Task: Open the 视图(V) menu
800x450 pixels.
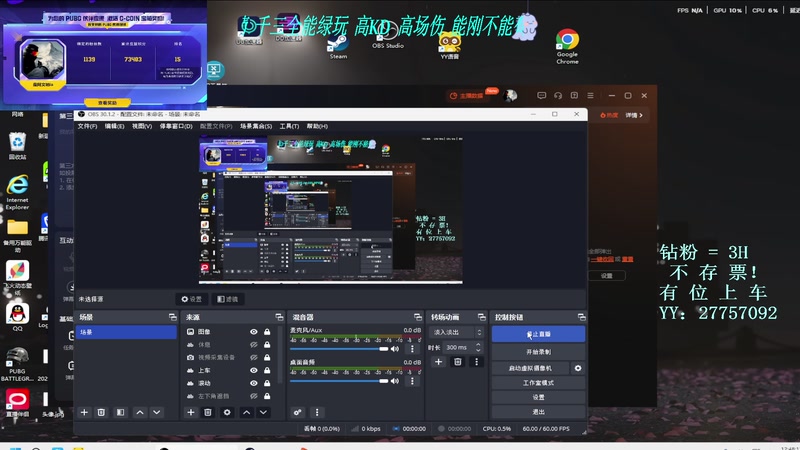Action: (142, 126)
